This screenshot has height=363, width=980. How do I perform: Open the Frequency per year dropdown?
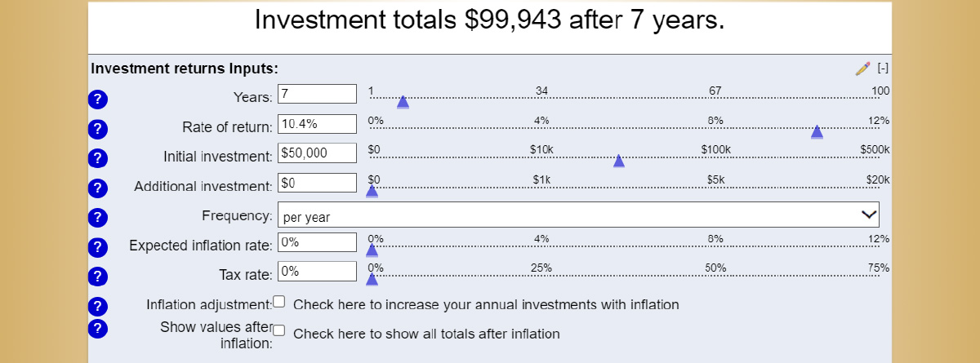[x=579, y=215]
